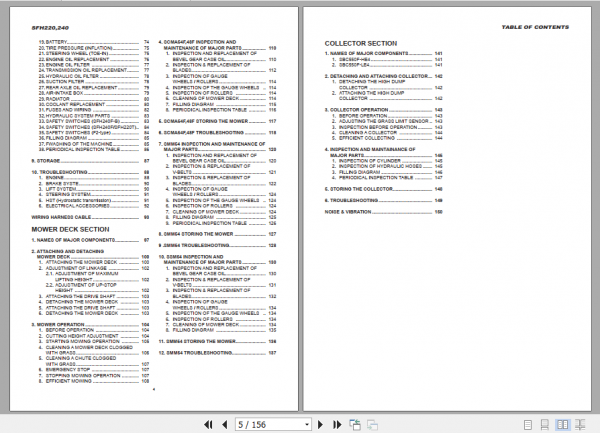The image size is (600, 433).
Task: Click '31. FUSES AND WIRING' entry
Action: tap(92, 110)
